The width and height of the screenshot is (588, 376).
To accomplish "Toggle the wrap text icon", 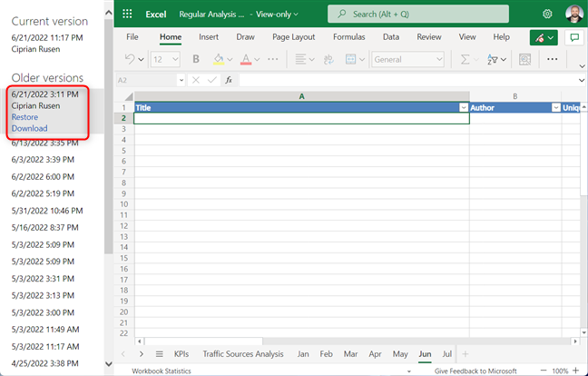I will click(x=328, y=59).
